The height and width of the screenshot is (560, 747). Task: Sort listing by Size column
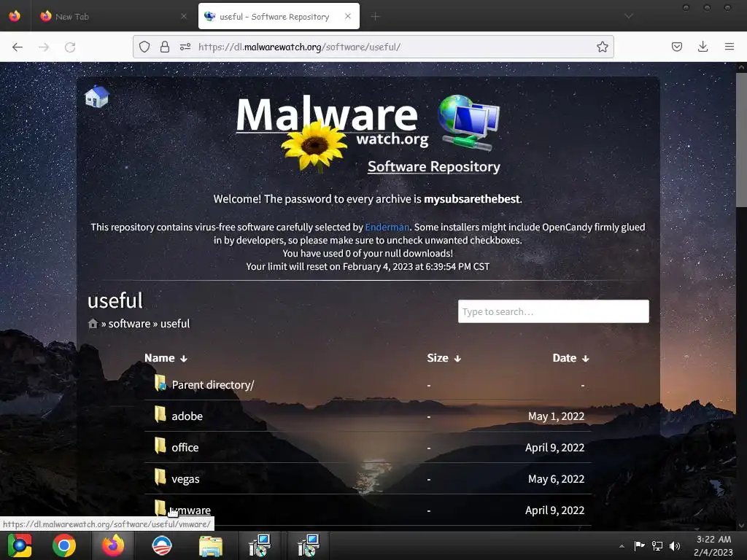pos(444,358)
